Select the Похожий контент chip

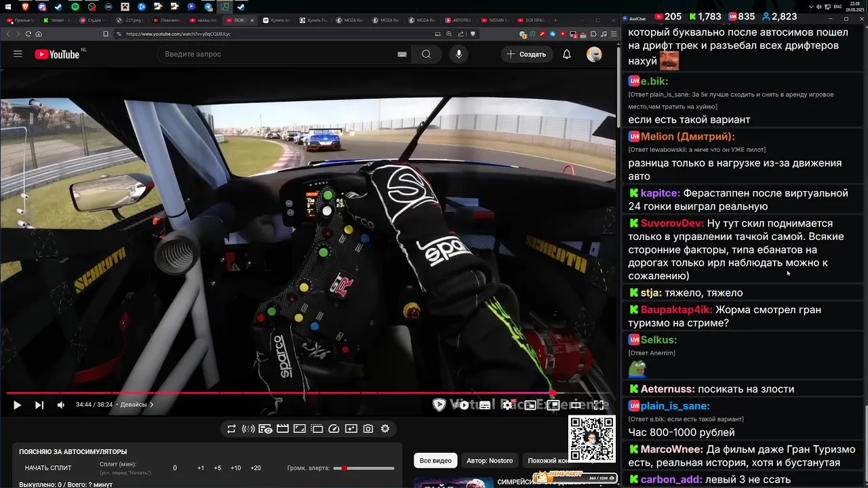pyautogui.click(x=547, y=461)
